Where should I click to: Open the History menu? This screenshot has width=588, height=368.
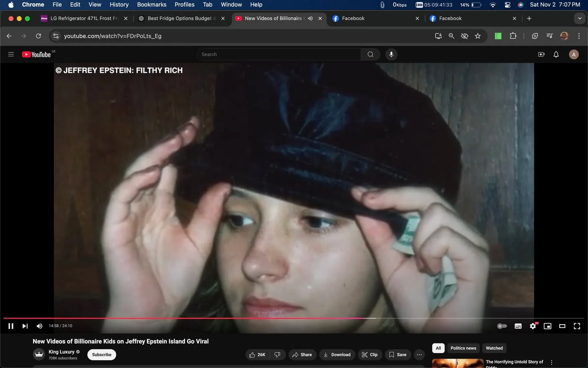coord(119,5)
